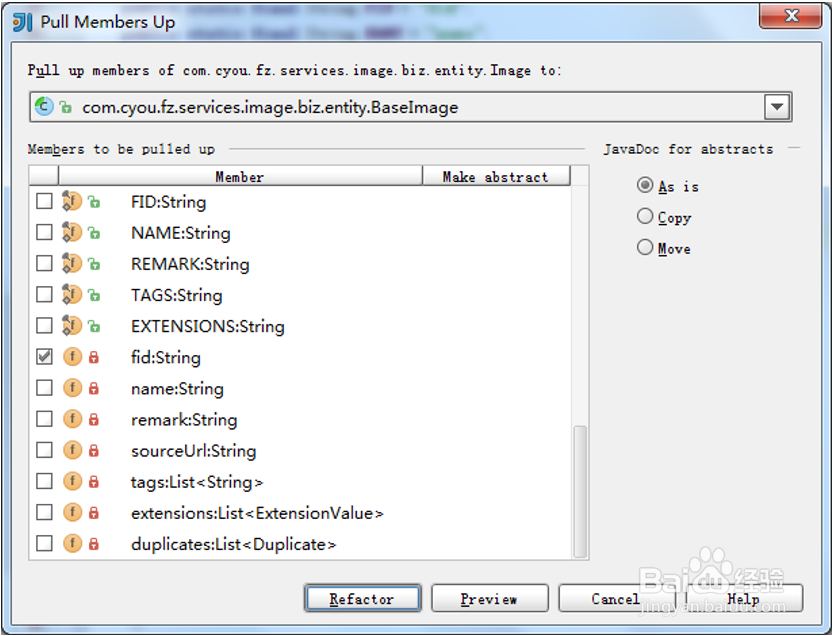
Task: Check the checkbox for FID:String
Action: click(x=42, y=201)
